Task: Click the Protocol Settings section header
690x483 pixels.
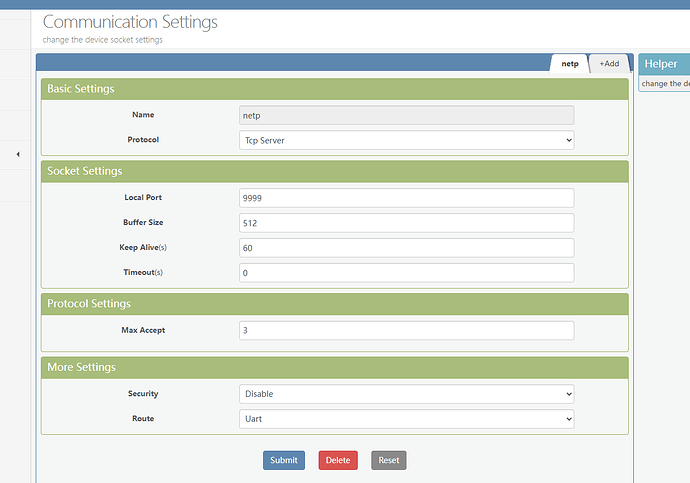Action: (334, 303)
